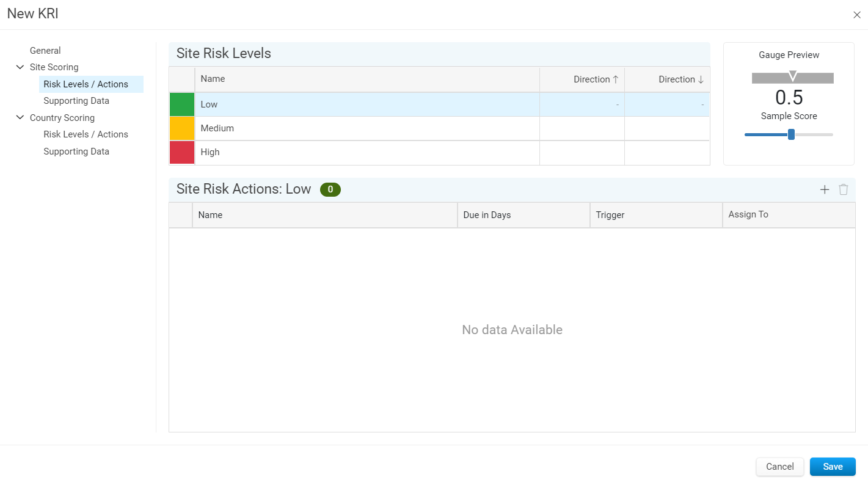Image resolution: width=868 pixels, height=485 pixels.
Task: Sort by Direction down arrow column
Action: (667, 79)
